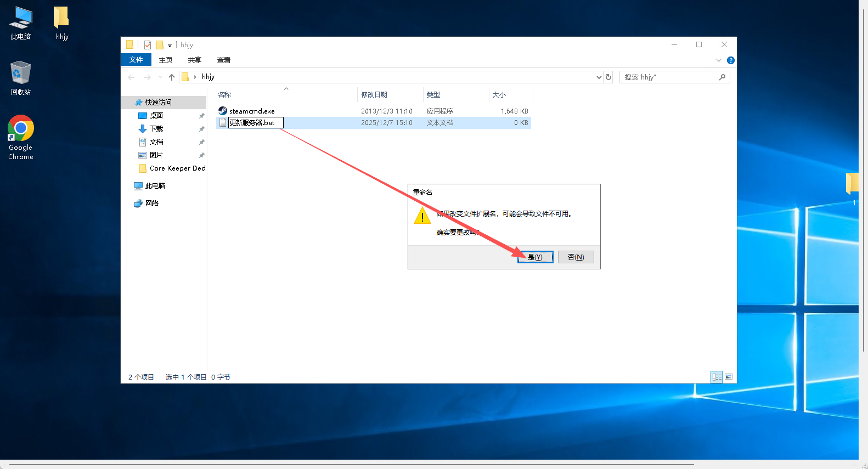Click properties icon in quick access toolbar

click(x=148, y=45)
